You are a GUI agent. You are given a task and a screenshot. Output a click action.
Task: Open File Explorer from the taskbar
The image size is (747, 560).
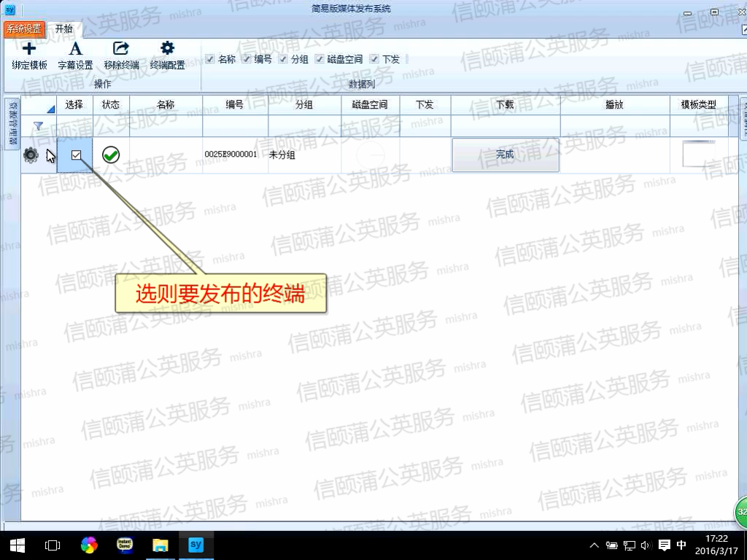click(160, 545)
